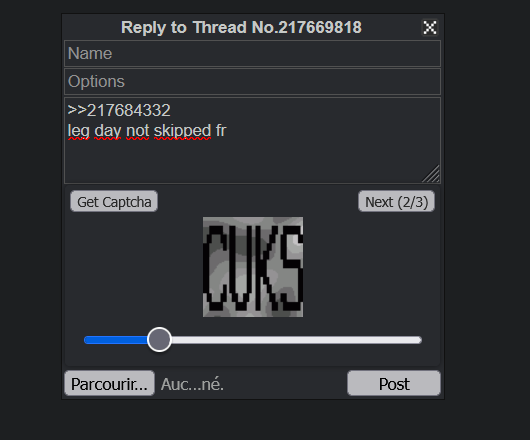Click the underlined word day in comment
Screen dimensions: 530x440
coord(107,131)
